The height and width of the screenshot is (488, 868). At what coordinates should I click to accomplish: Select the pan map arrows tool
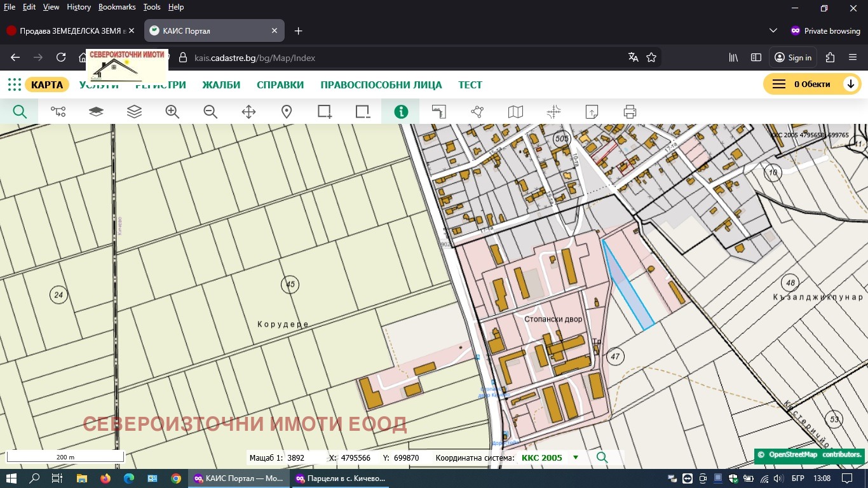(x=248, y=112)
